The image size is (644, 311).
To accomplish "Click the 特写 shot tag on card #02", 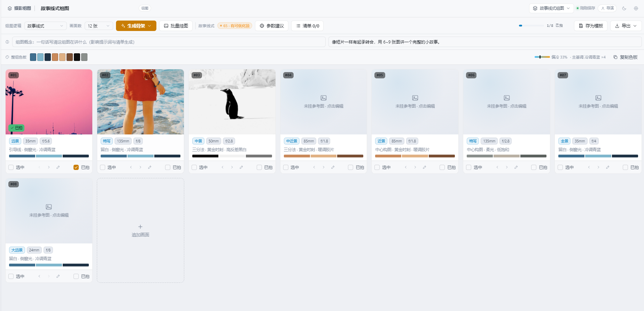I will tap(107, 141).
